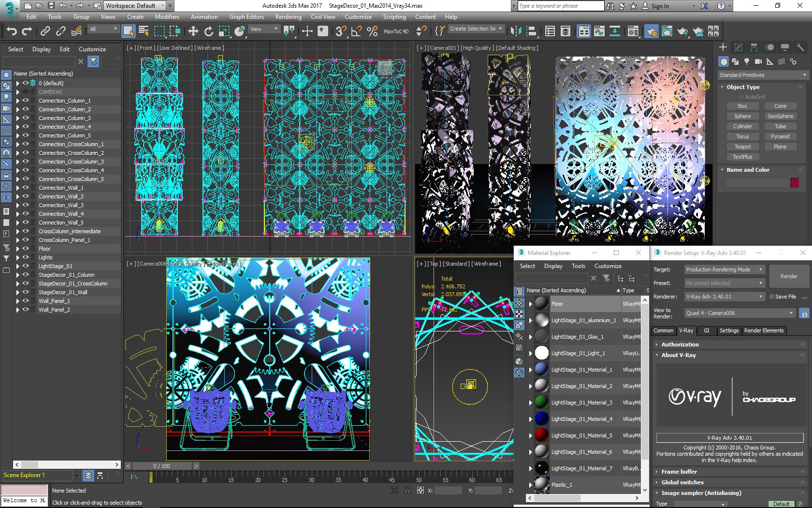Click the Teapot object type button
The image size is (812, 508).
pos(742,147)
